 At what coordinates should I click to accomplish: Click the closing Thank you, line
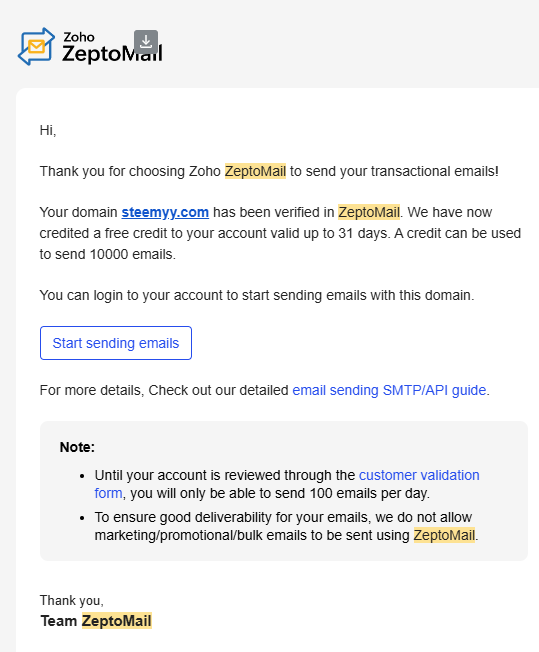(x=72, y=600)
